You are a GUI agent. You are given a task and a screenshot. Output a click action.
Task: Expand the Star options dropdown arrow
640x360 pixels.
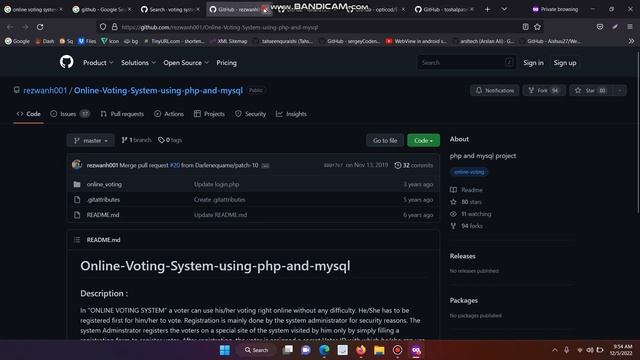620,91
